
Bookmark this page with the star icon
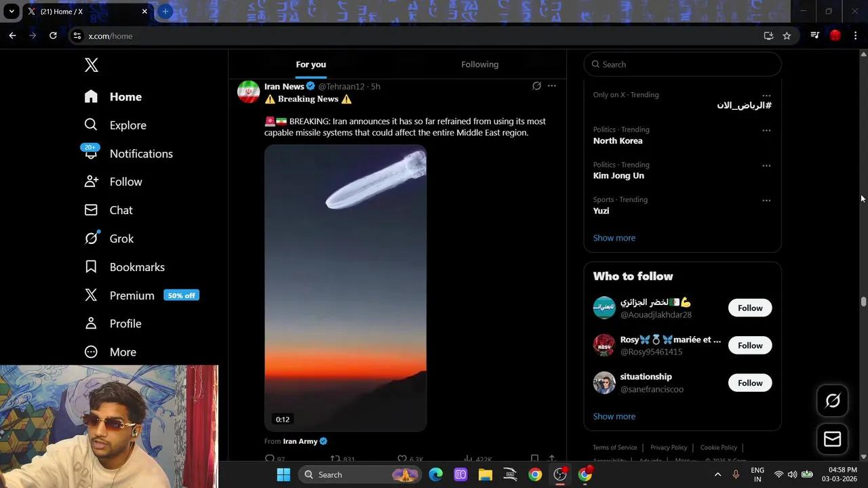pos(787,36)
